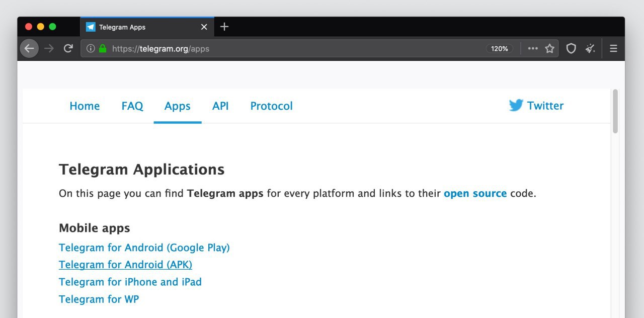Go back with the browser back arrow

point(29,48)
